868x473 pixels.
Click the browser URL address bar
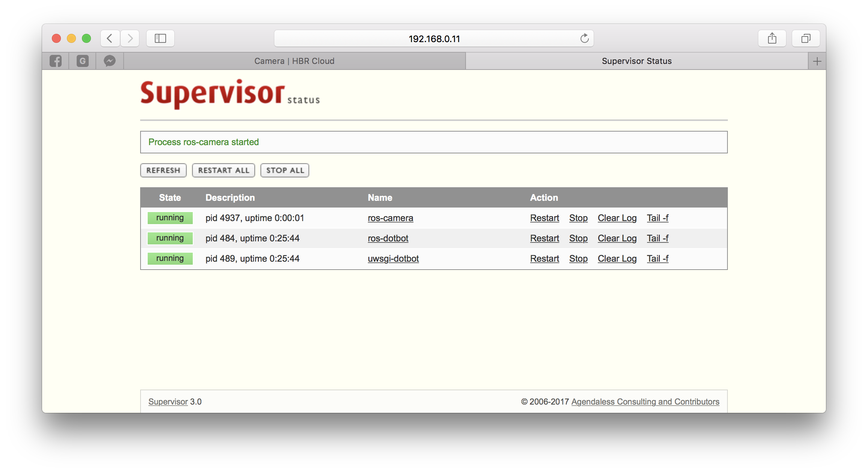click(x=434, y=38)
